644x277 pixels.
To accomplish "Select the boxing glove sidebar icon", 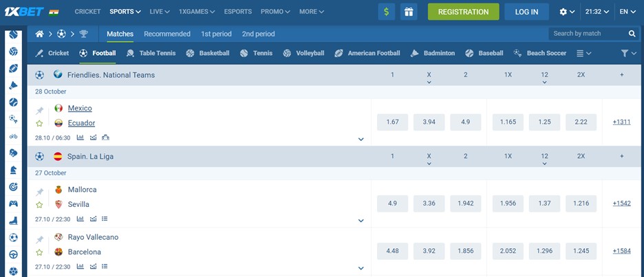I will 14,153.
